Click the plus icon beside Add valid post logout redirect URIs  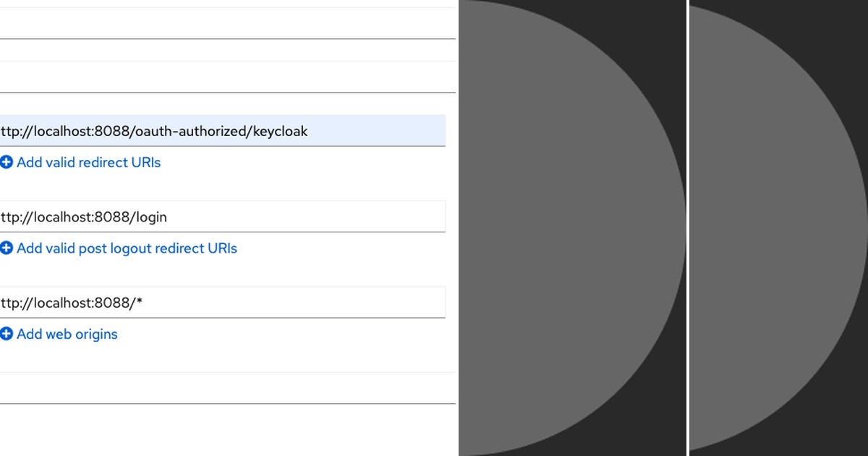[x=7, y=248]
